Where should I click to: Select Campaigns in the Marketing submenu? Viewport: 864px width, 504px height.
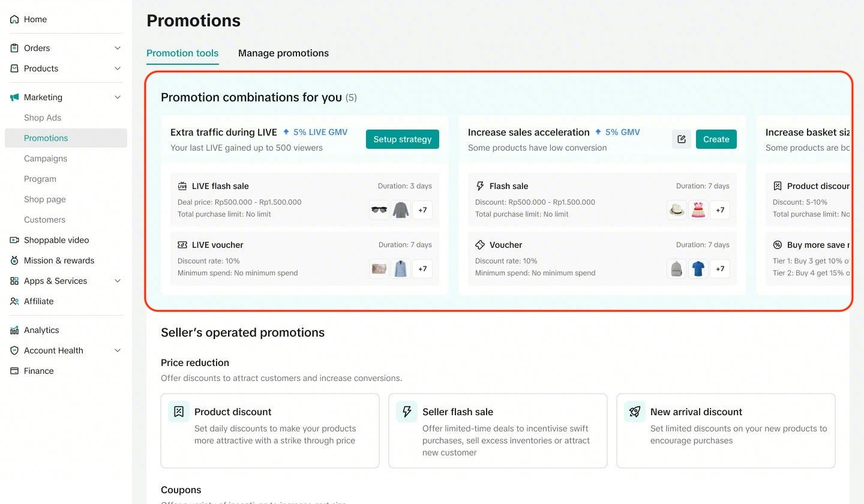click(x=46, y=158)
